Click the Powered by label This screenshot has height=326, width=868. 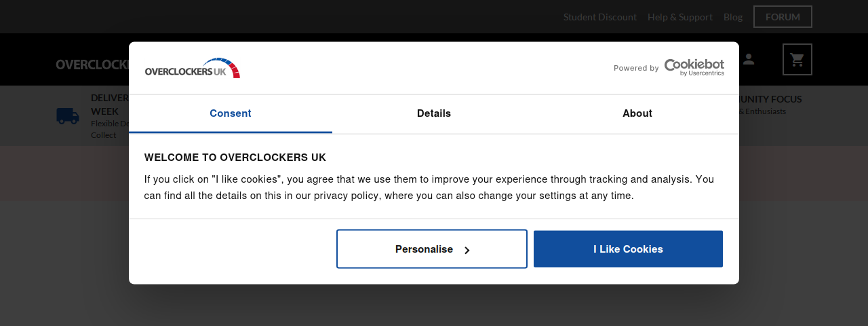(636, 68)
